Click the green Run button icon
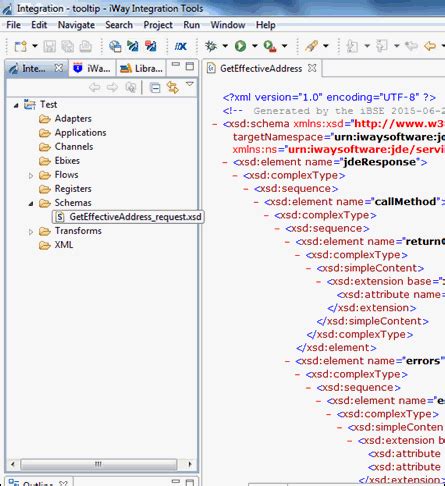 coord(240,46)
